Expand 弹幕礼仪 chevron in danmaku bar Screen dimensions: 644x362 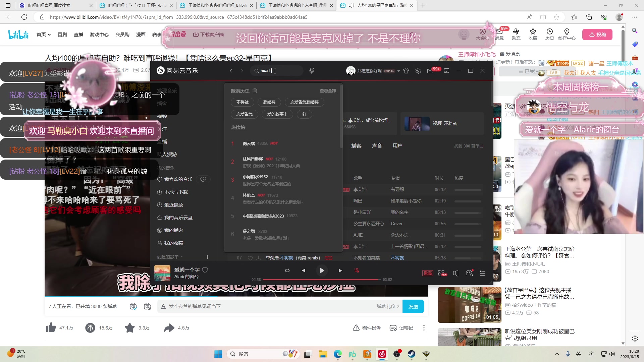click(398, 306)
